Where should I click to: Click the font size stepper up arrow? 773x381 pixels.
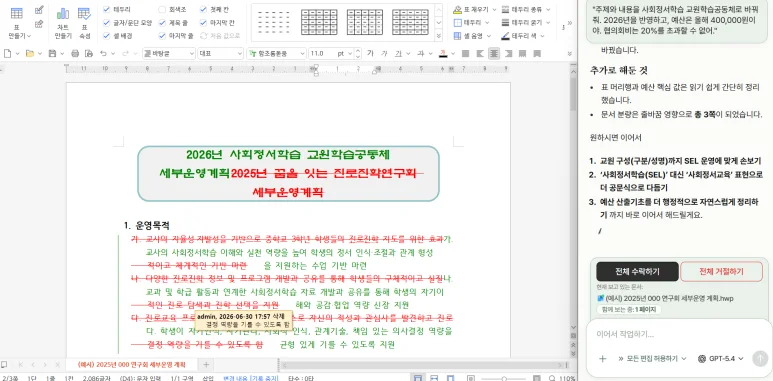(x=358, y=50)
